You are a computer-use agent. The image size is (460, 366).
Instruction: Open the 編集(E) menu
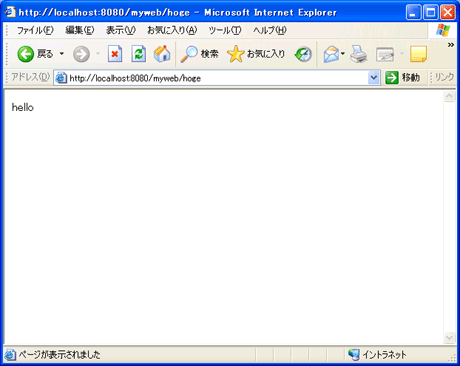(80, 30)
